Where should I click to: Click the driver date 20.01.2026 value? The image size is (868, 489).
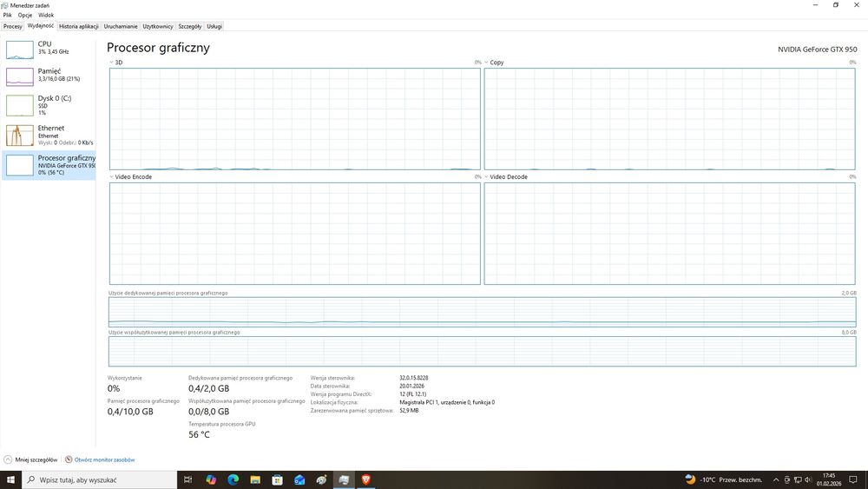point(411,386)
